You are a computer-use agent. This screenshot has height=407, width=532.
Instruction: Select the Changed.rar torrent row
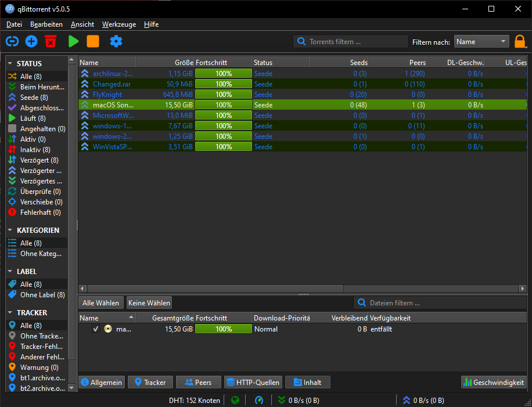pos(303,84)
